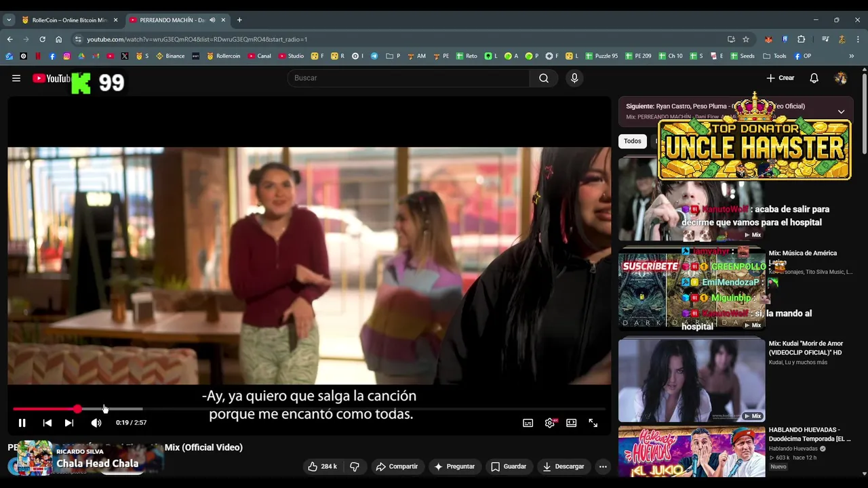Open the X (Twitter) bookmark icon

[125, 56]
